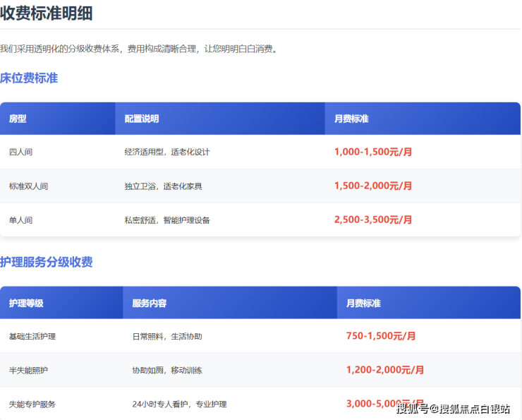
Task: Click the 独立卫浴，适老化家具 description
Action: pyautogui.click(x=163, y=186)
